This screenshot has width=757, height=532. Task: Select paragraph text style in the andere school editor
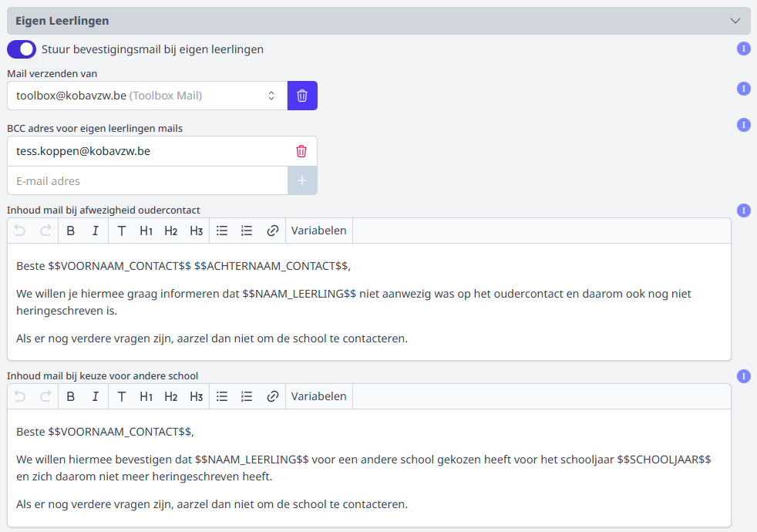121,396
